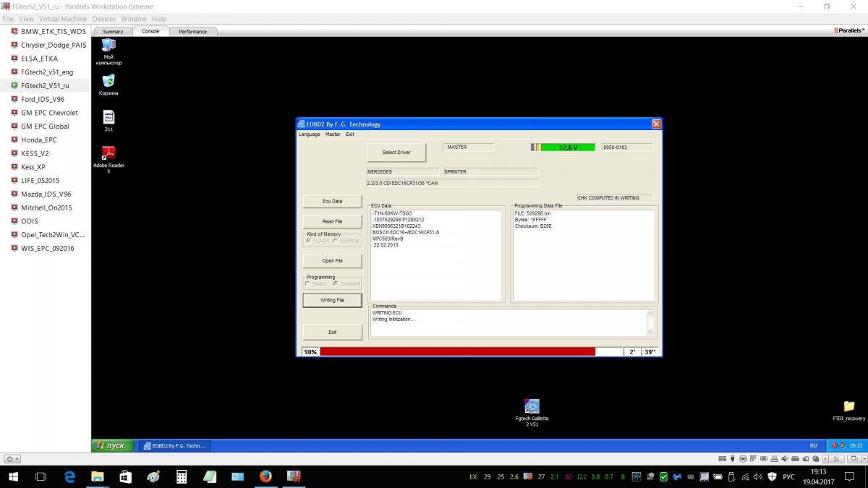Switch to the Console tab

click(x=150, y=31)
